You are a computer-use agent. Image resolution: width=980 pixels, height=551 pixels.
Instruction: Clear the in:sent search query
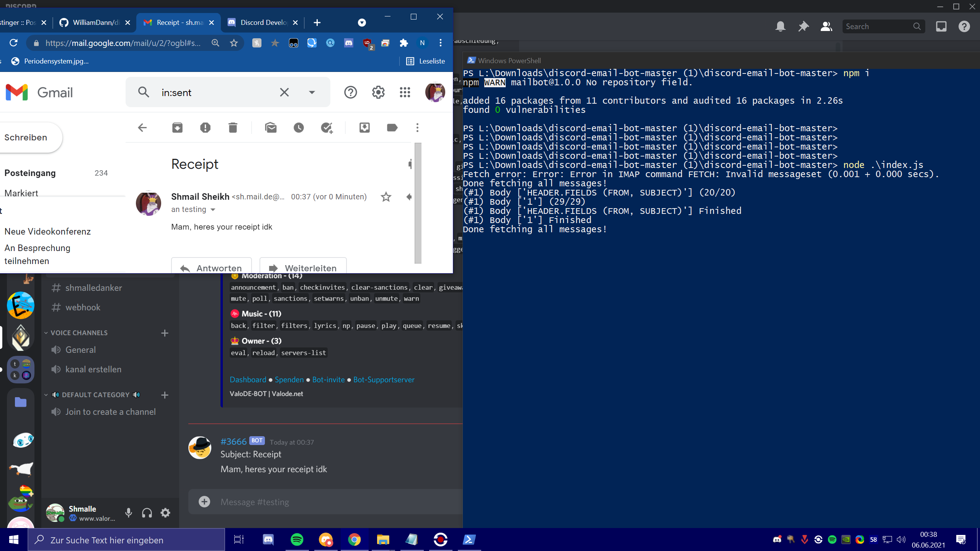pos(284,92)
